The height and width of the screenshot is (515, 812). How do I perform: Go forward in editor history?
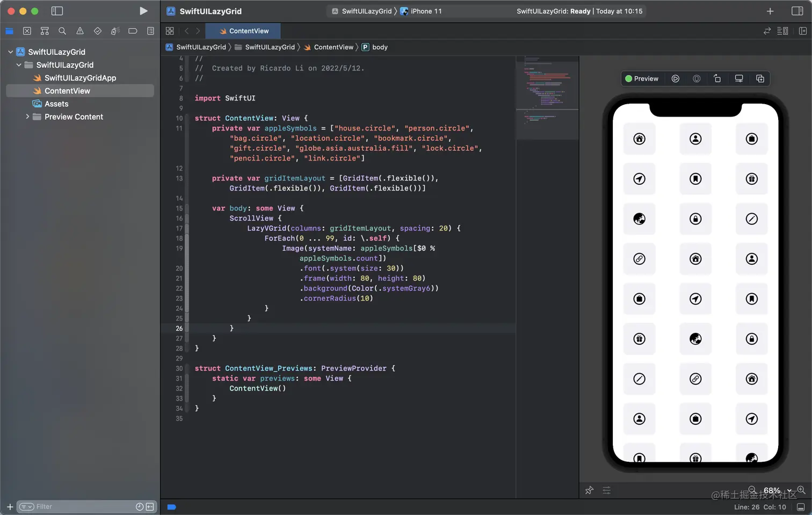coord(198,31)
